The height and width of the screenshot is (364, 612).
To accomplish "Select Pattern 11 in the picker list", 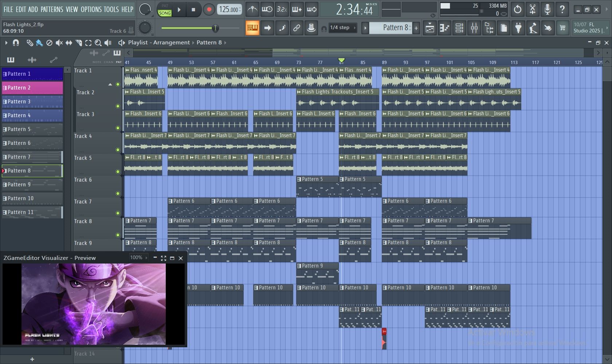I will pos(32,212).
